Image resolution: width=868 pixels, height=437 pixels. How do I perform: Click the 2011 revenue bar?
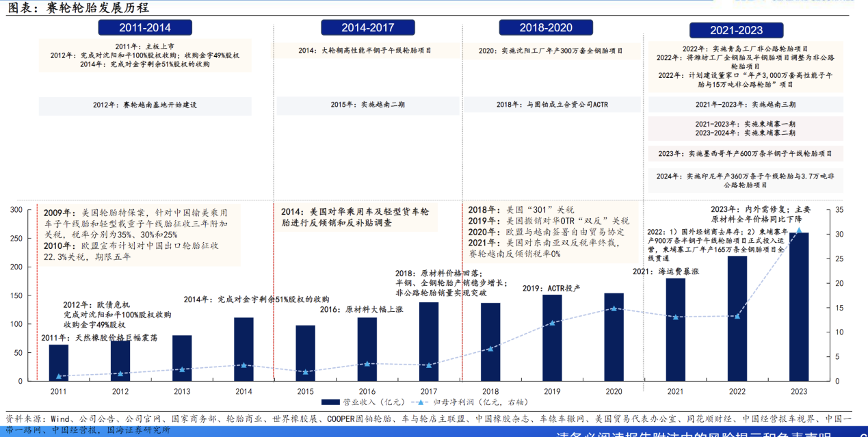tap(59, 362)
